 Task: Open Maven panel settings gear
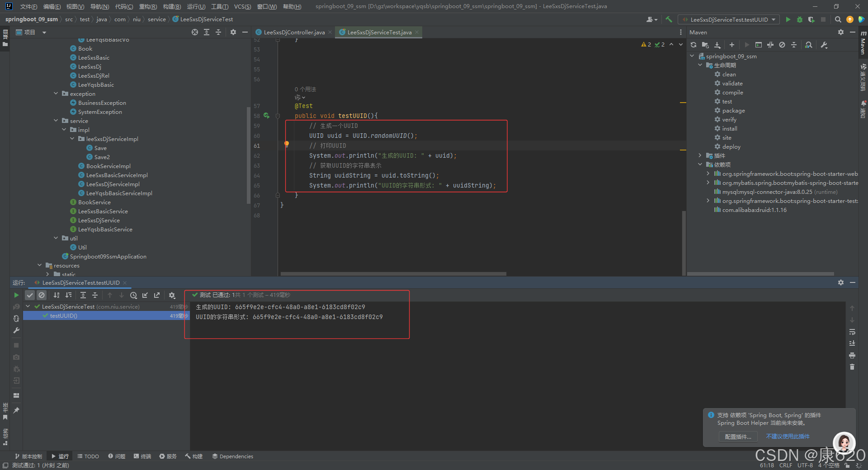pos(840,32)
